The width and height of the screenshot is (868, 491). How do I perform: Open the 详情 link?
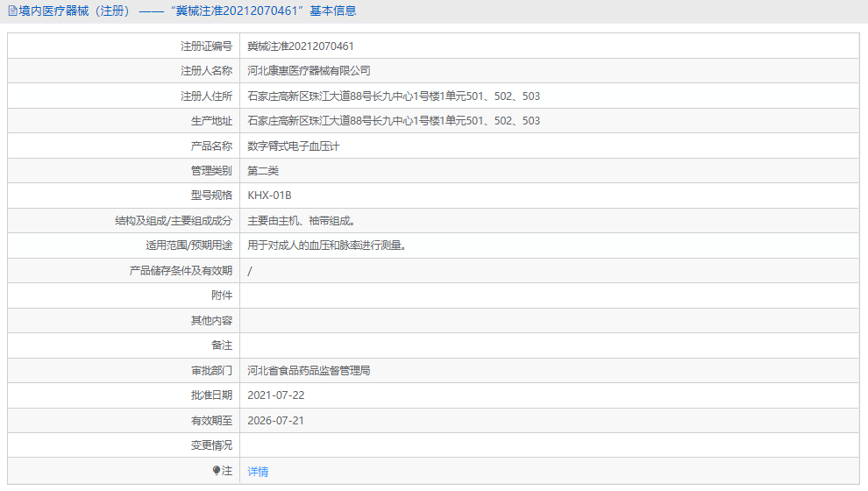258,472
